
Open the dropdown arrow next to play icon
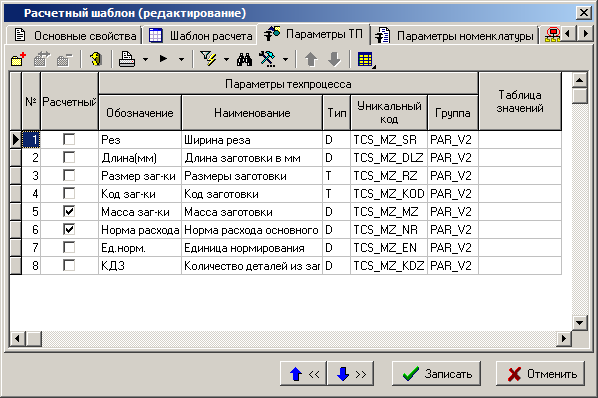point(182,59)
